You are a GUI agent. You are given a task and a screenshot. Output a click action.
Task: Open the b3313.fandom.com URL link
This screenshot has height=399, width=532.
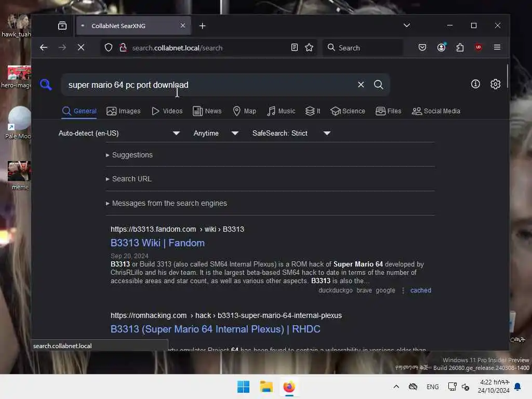(177, 229)
